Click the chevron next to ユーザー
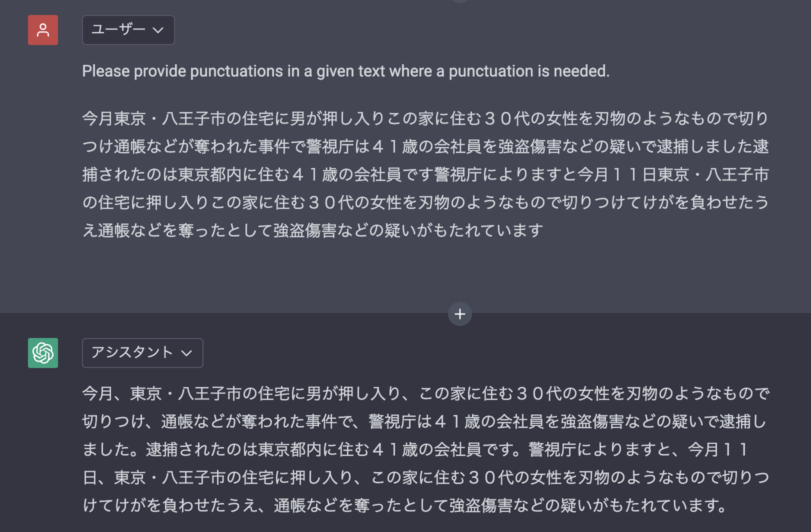 pyautogui.click(x=158, y=30)
